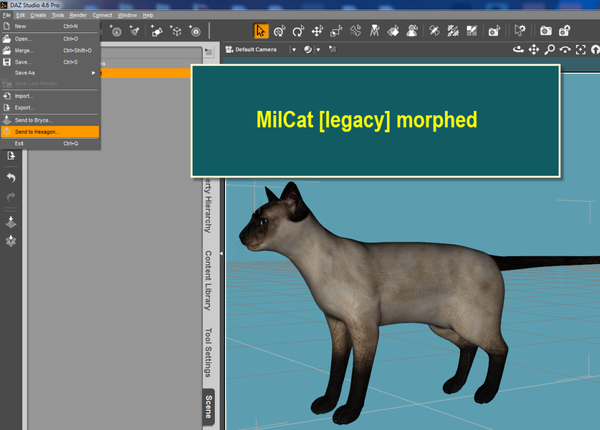Click the Default Camera label
Screen dimensions: 600x430
tap(256, 50)
